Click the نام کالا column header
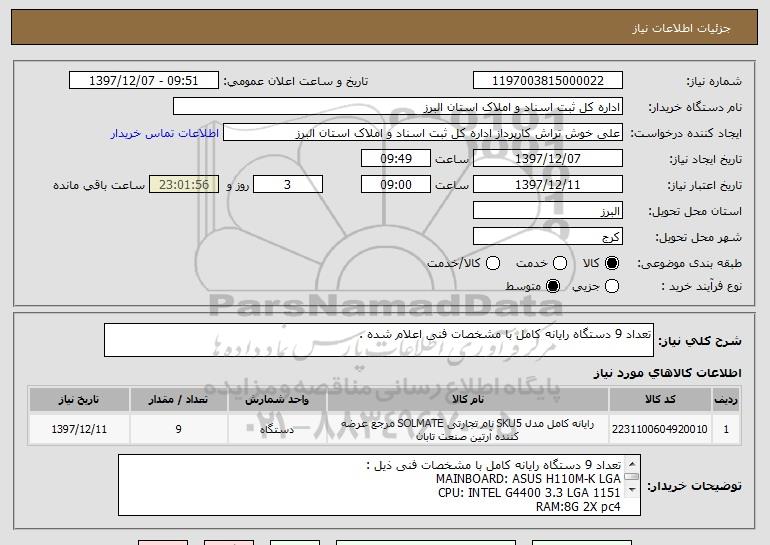Screen dimensions: 770x545 [468, 400]
